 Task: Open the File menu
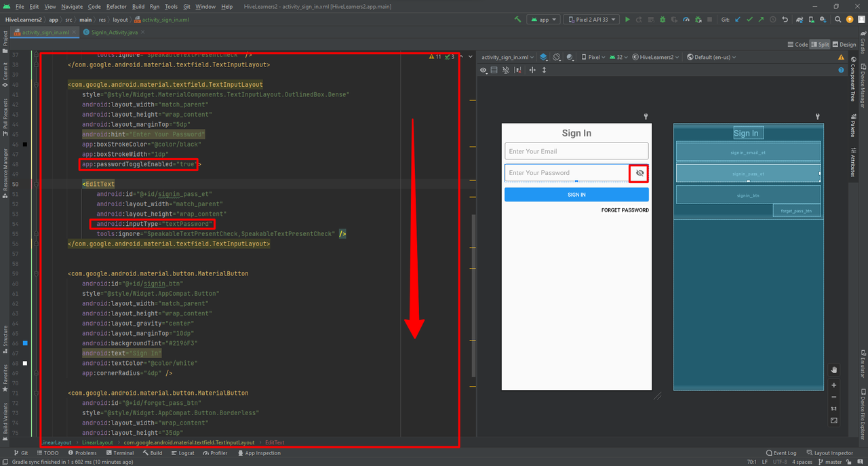coord(20,6)
